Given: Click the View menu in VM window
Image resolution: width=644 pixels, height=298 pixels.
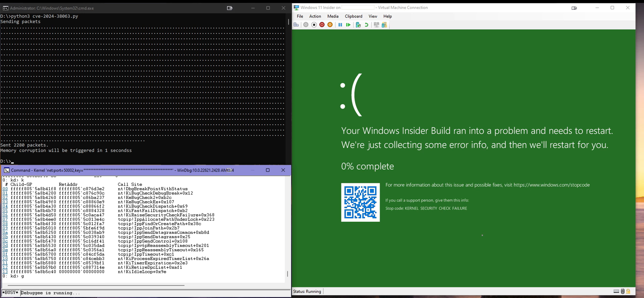Looking at the screenshot, I should click(372, 16).
